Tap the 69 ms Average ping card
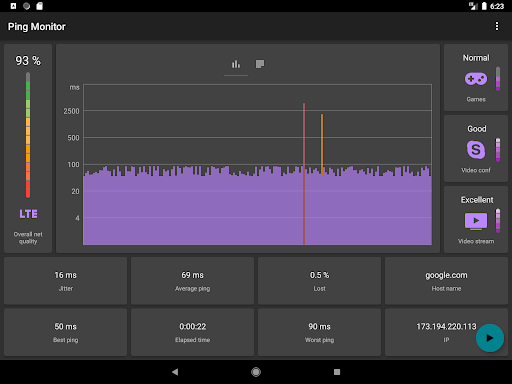 tap(192, 281)
